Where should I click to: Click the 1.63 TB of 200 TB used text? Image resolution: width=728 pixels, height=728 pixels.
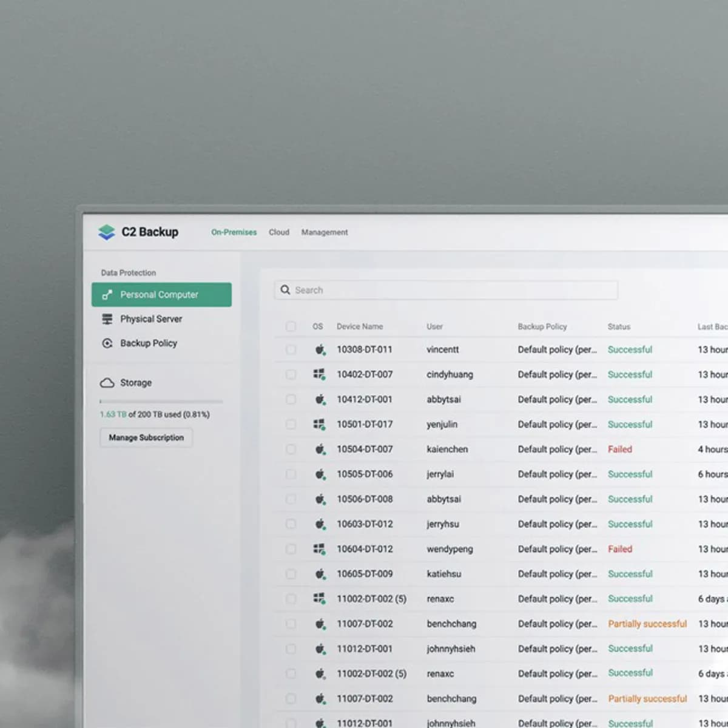tap(155, 414)
